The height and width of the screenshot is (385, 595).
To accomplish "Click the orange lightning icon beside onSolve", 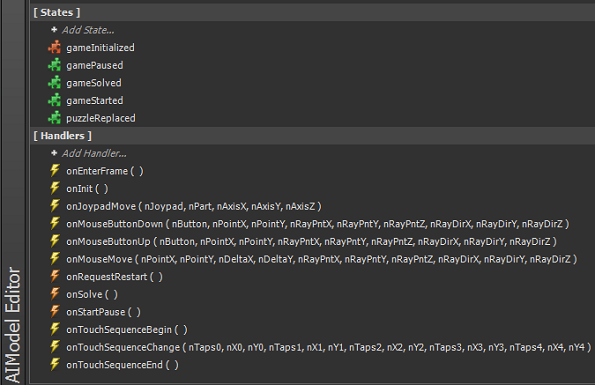I will tap(55, 294).
